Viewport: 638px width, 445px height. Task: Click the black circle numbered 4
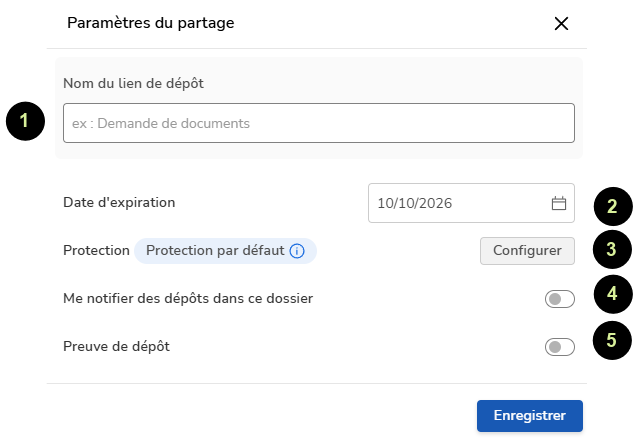613,294
